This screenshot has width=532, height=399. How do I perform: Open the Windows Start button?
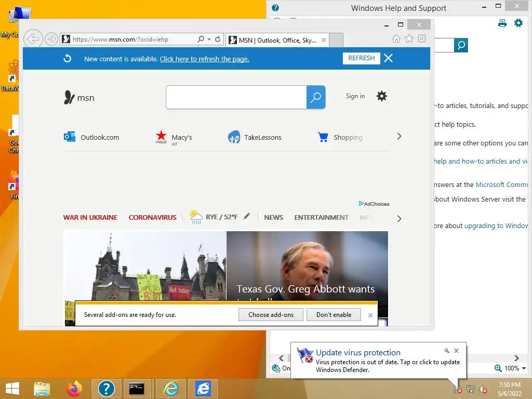(12, 389)
